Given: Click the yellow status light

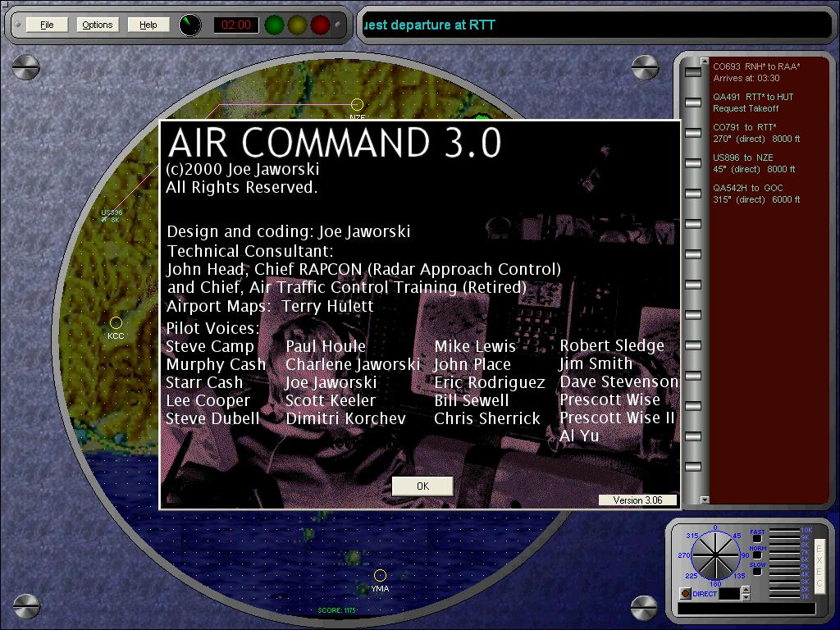Looking at the screenshot, I should coord(297,25).
